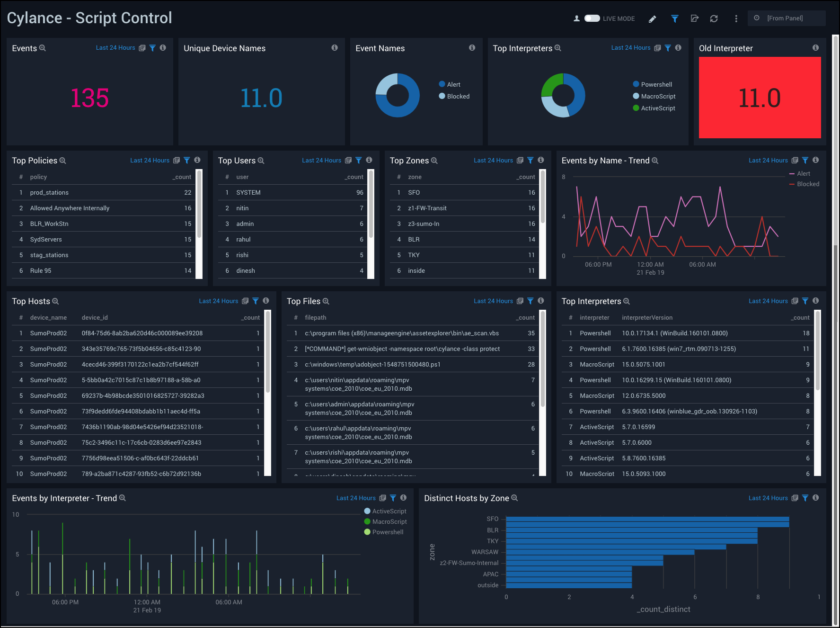
Task: Click the blue Alert color swatch in Event Names legend
Action: pos(441,84)
